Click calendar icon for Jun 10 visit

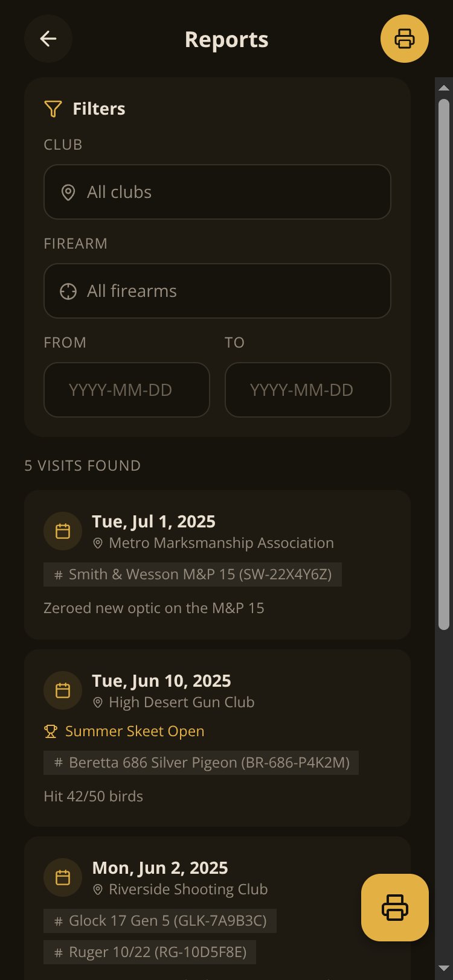pyautogui.click(x=63, y=690)
